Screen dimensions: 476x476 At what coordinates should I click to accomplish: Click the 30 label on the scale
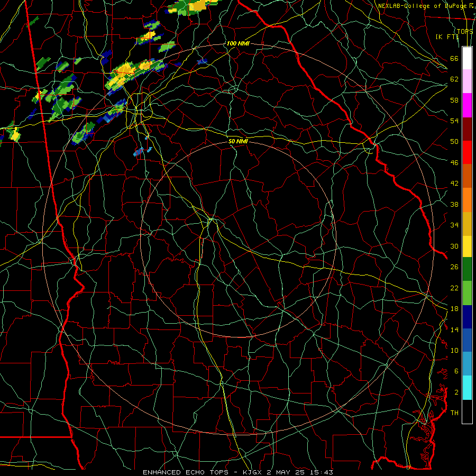pyautogui.click(x=454, y=246)
